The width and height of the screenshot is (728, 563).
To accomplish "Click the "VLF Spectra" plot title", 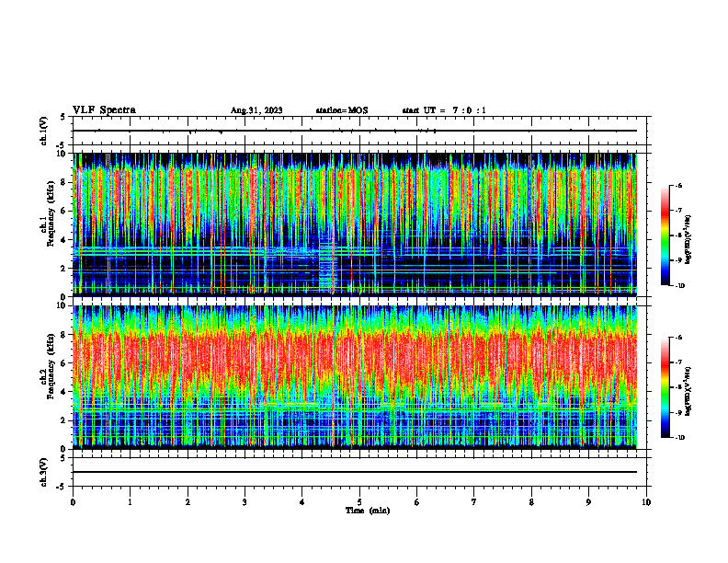I will [104, 110].
